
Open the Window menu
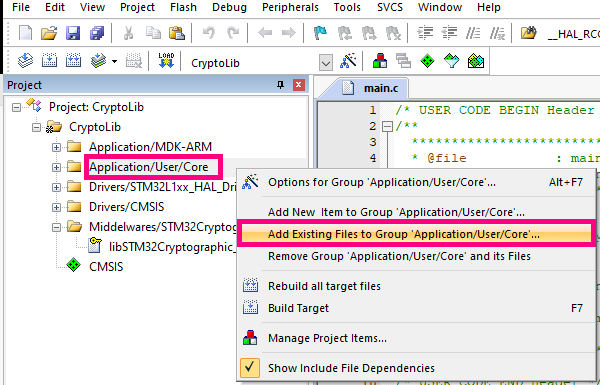440,7
